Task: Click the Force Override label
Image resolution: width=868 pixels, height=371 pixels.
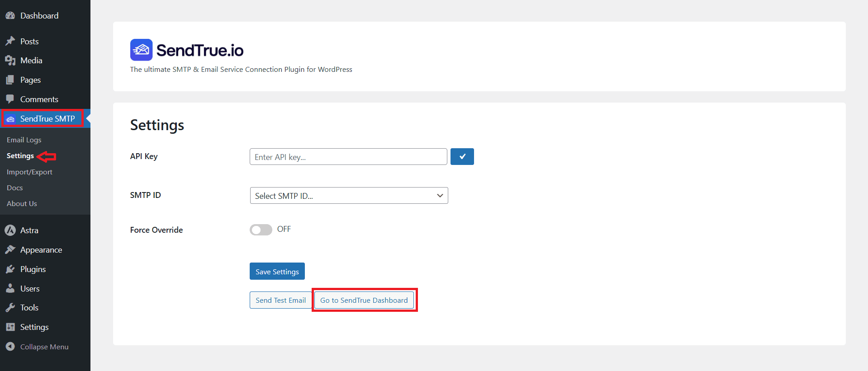Action: point(157,230)
